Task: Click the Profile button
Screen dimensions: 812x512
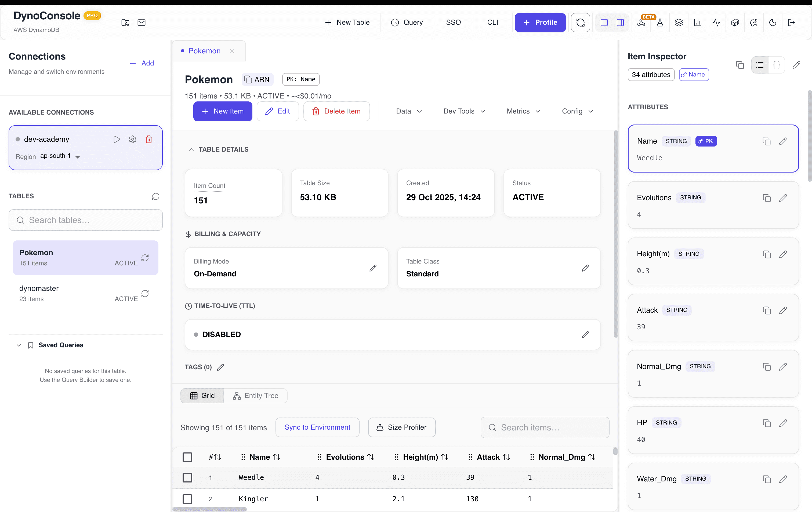Action: click(540, 23)
